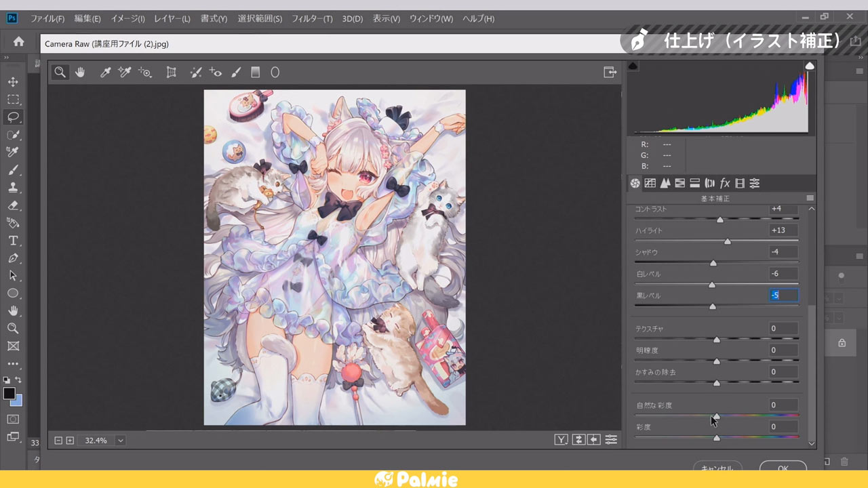Select the Transform tool in Camera Raw
The image size is (868, 488).
tap(172, 72)
